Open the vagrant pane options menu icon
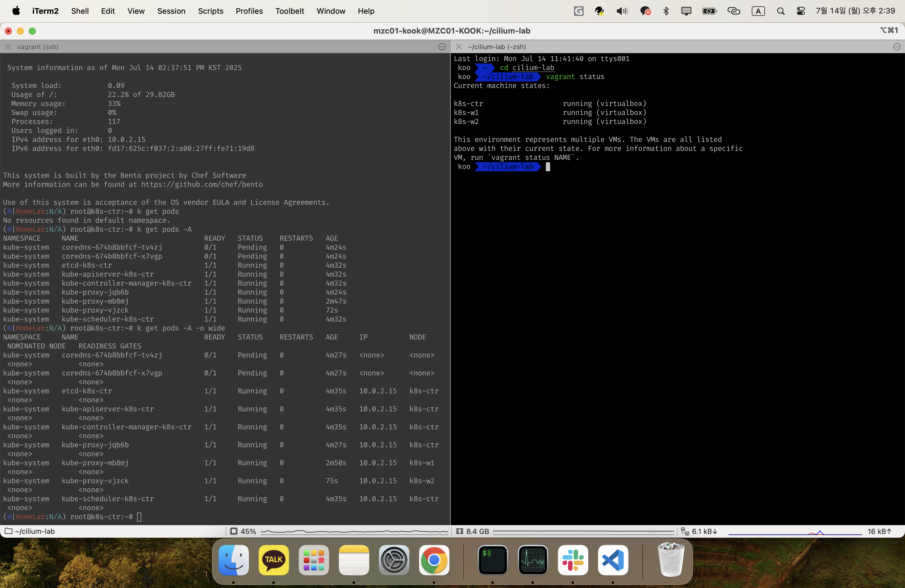Screen dimensions: 905x588 [x=441, y=47]
